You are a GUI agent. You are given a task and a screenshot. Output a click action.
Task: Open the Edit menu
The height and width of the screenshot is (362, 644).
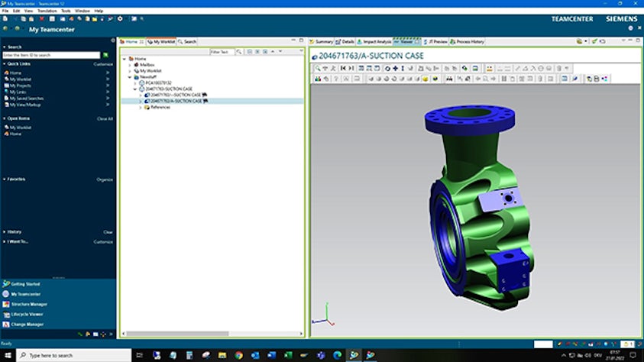pyautogui.click(x=17, y=11)
